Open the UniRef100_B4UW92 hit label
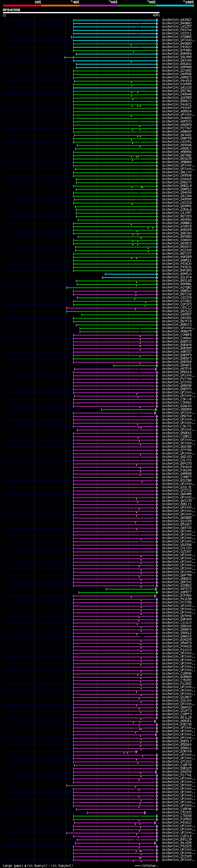Image resolution: width=197 pixels, height=868 pixels. pos(177,23)
